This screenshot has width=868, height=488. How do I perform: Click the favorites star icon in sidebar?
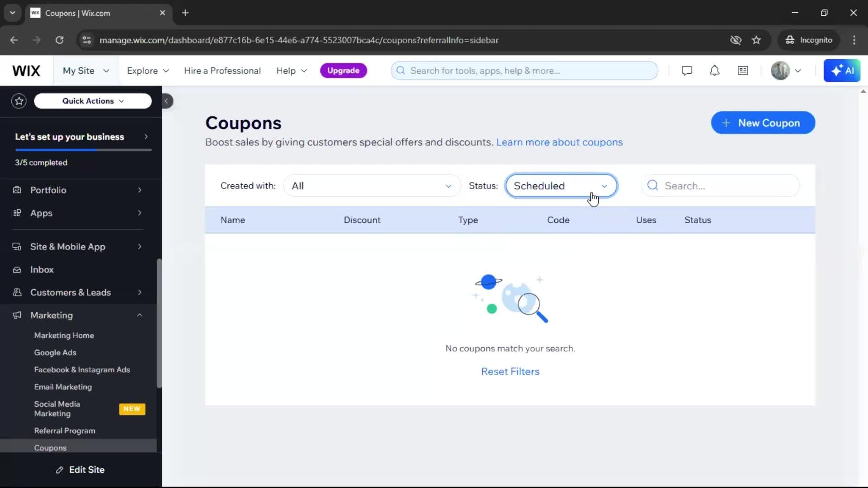19,101
